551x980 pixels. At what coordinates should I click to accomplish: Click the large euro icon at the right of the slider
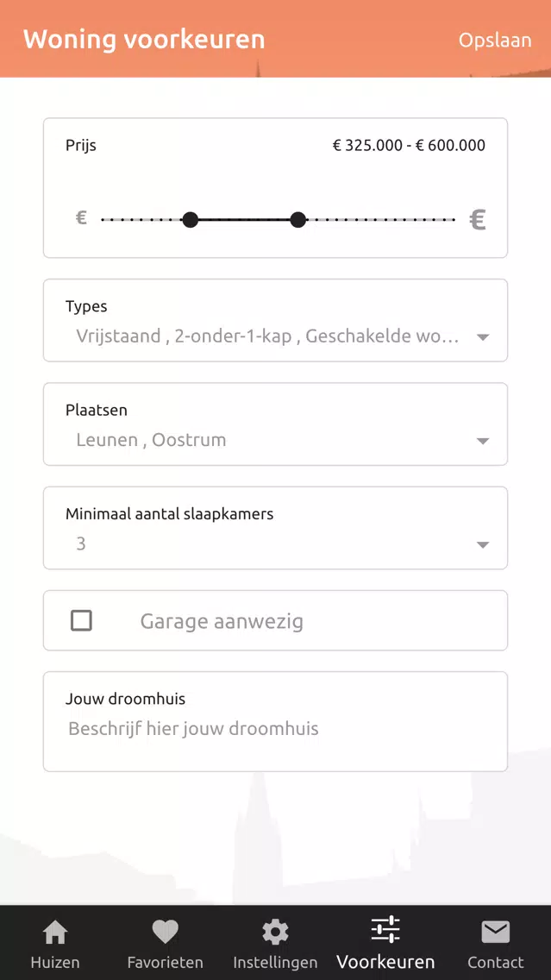(478, 219)
